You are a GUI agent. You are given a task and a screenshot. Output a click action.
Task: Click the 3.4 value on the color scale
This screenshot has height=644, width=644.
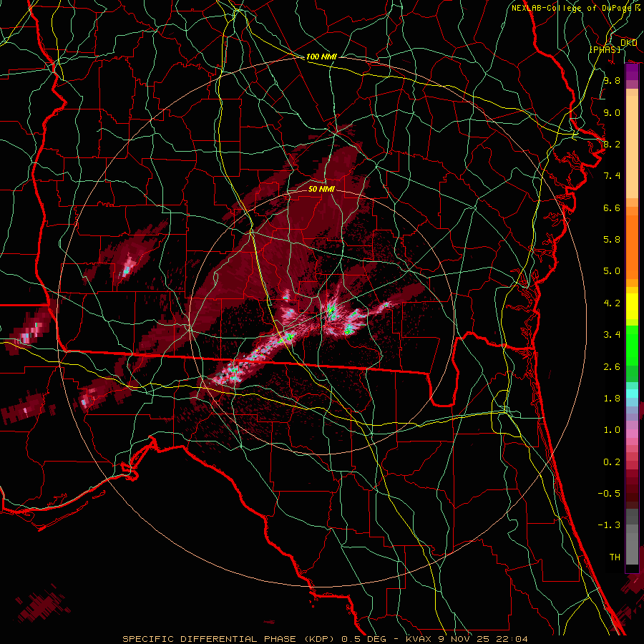click(612, 335)
